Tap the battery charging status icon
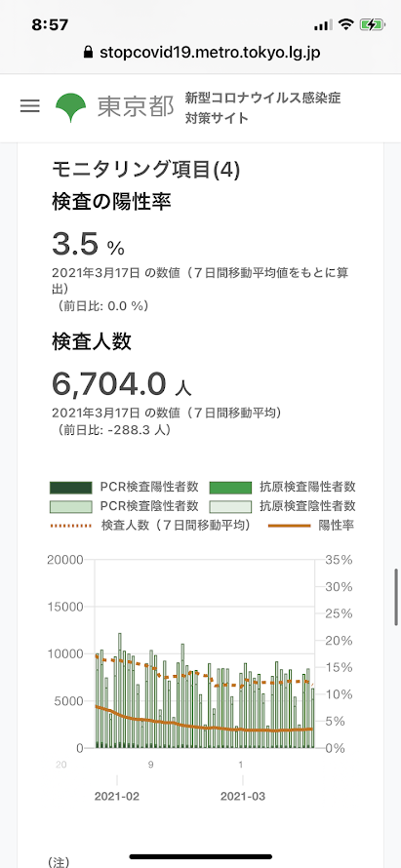The height and width of the screenshot is (868, 401). pos(371,24)
